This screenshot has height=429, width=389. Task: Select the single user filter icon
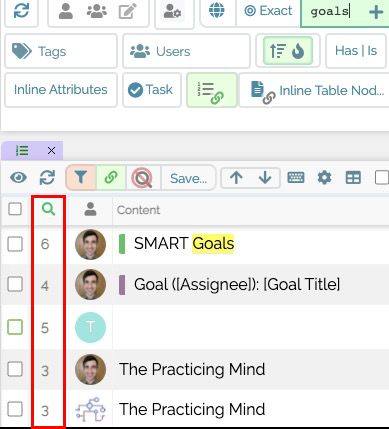(66, 11)
